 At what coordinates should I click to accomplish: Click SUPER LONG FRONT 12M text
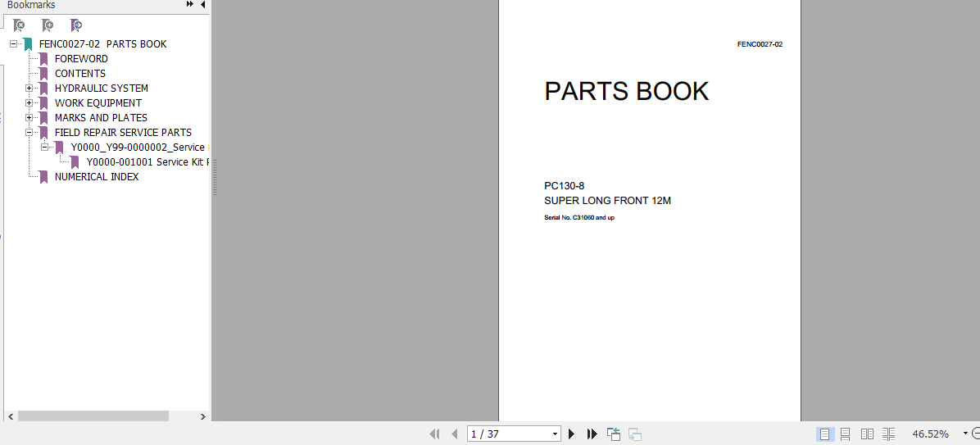(x=607, y=201)
